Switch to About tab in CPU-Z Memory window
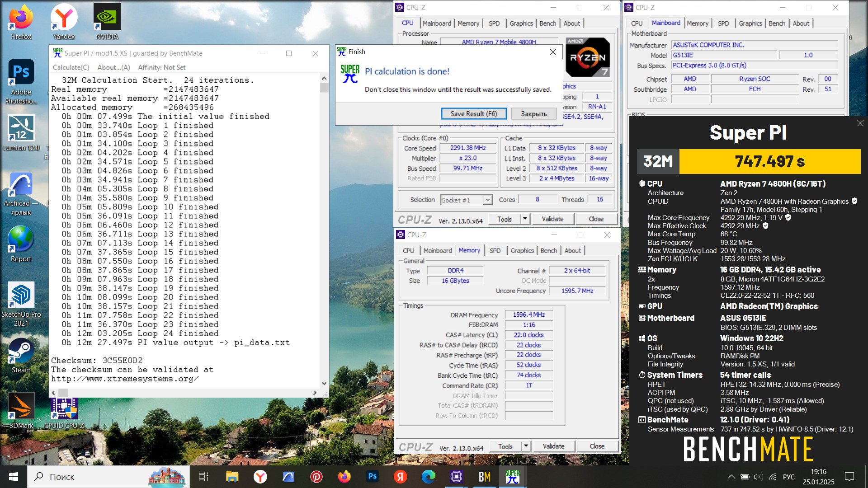The image size is (868, 488). 573,251
